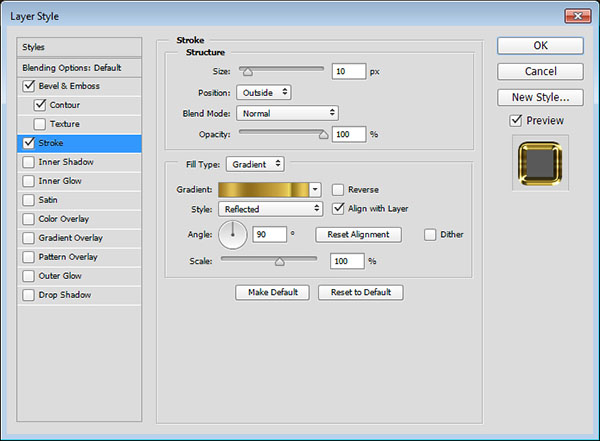Click the gold style preview thumbnail
This screenshot has height=441, width=600.
point(541,166)
